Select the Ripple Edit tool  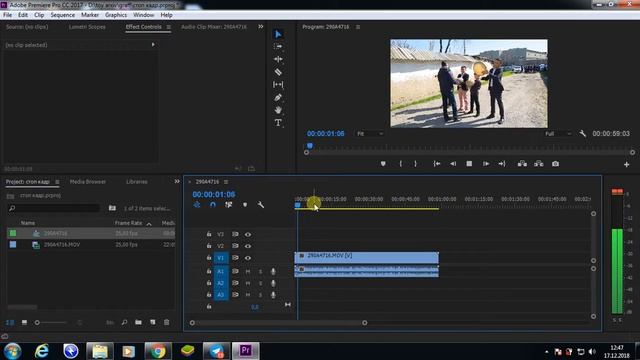pos(278,59)
